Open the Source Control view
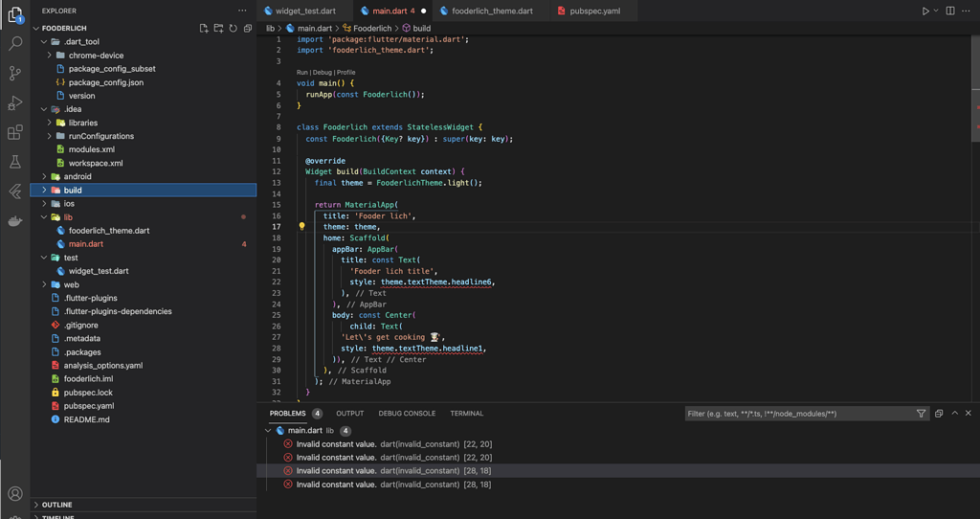Image resolution: width=980 pixels, height=519 pixels. [15, 73]
